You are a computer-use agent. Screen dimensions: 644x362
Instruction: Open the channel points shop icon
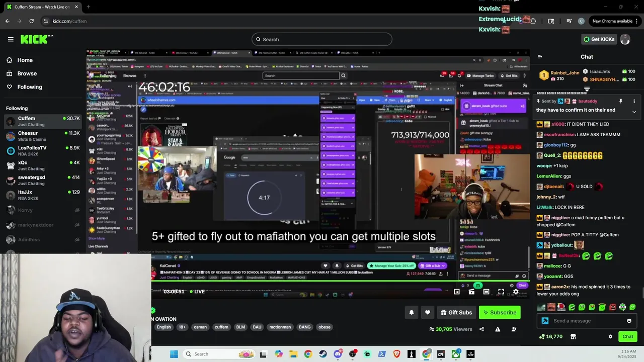(x=573, y=337)
